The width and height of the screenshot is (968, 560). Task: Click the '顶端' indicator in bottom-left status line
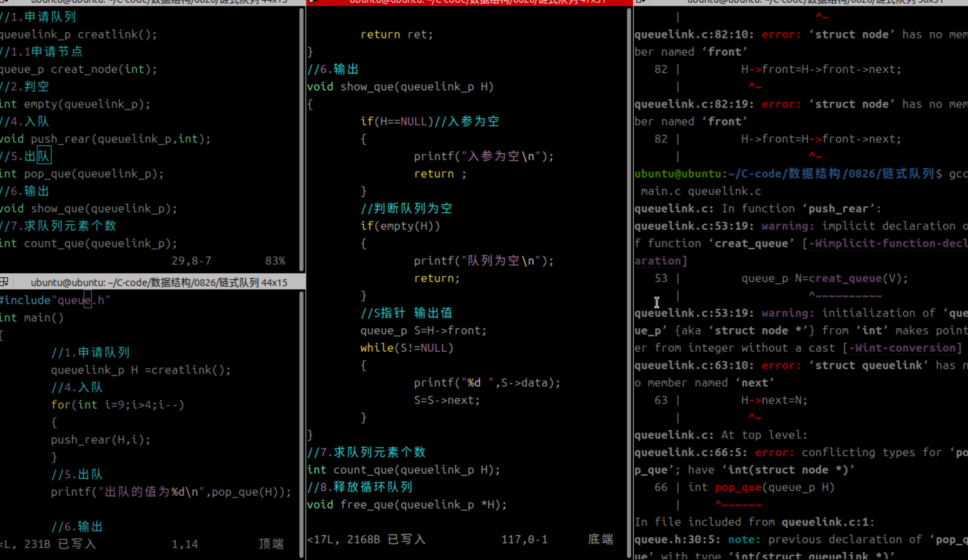[271, 544]
